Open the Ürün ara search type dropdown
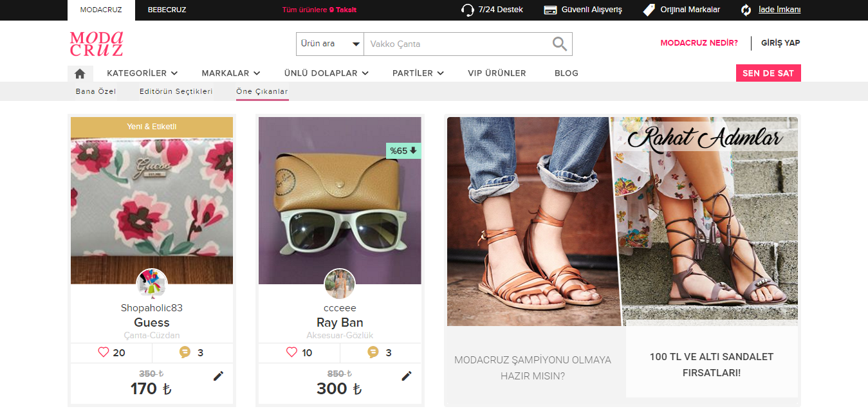 pos(329,44)
